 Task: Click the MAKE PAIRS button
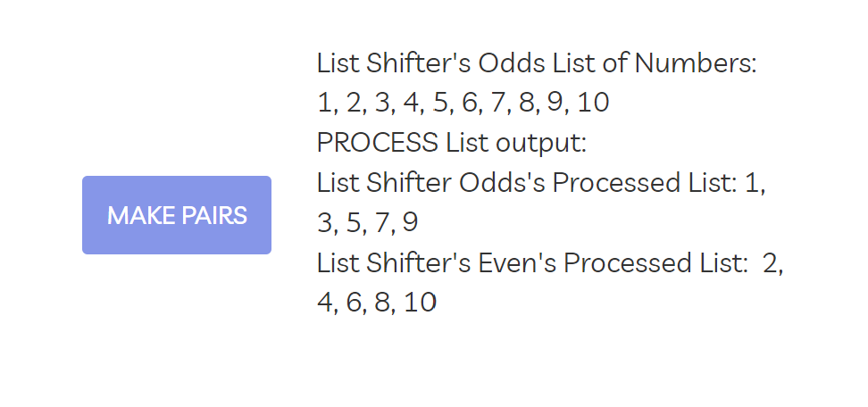177,215
